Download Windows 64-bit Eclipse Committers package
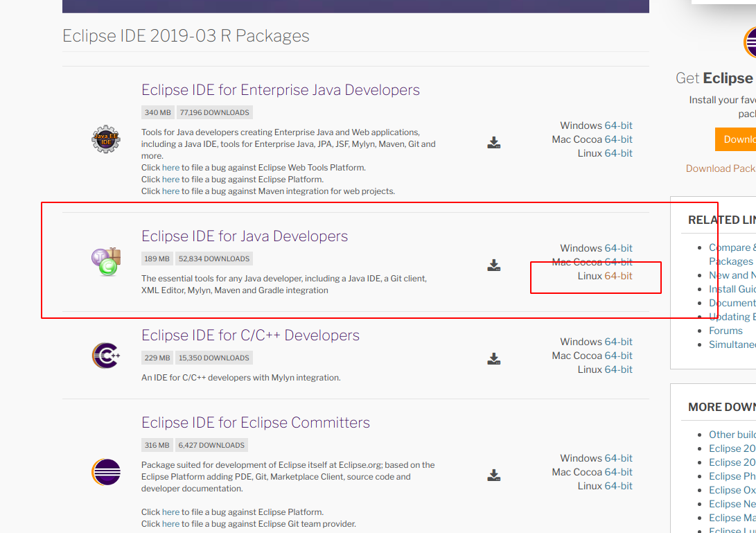Viewport: 756px width, 533px height. 618,458
